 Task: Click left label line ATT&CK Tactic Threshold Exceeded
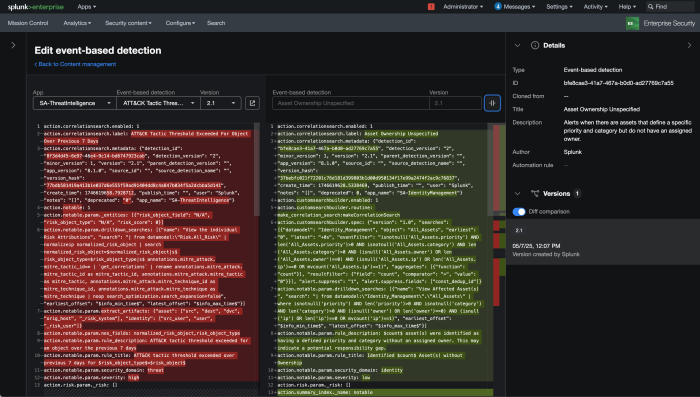(x=146, y=138)
